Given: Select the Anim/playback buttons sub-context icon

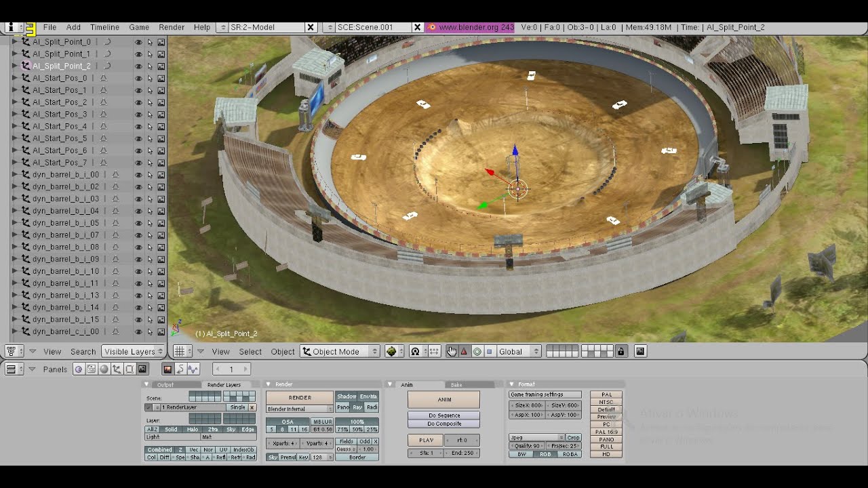Looking at the screenshot, I should pyautogui.click(x=180, y=369).
